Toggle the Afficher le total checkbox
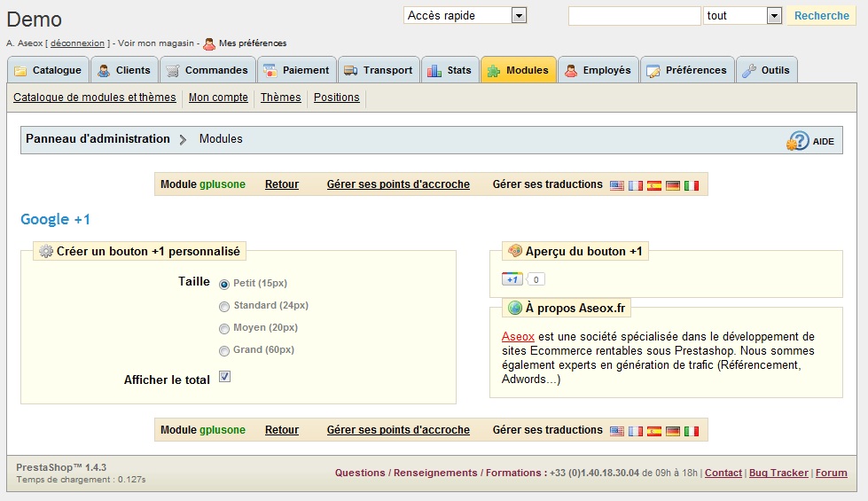The width and height of the screenshot is (868, 501). tap(224, 377)
